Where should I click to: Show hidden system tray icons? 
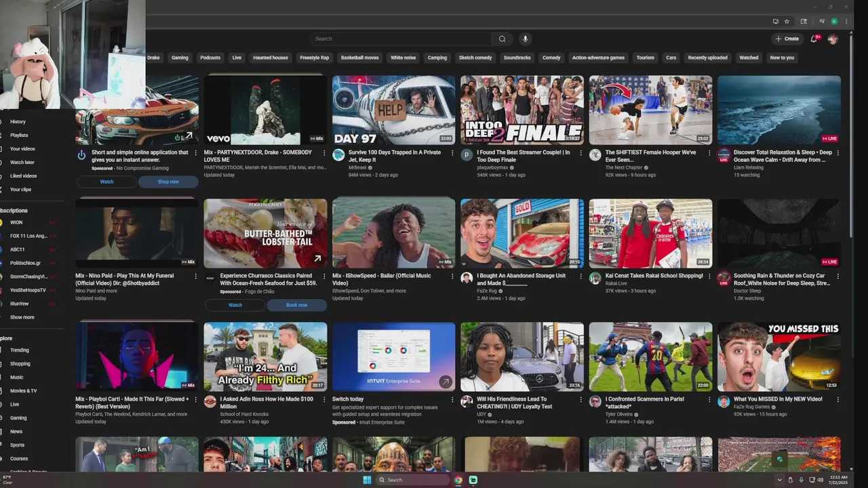pyautogui.click(x=779, y=480)
